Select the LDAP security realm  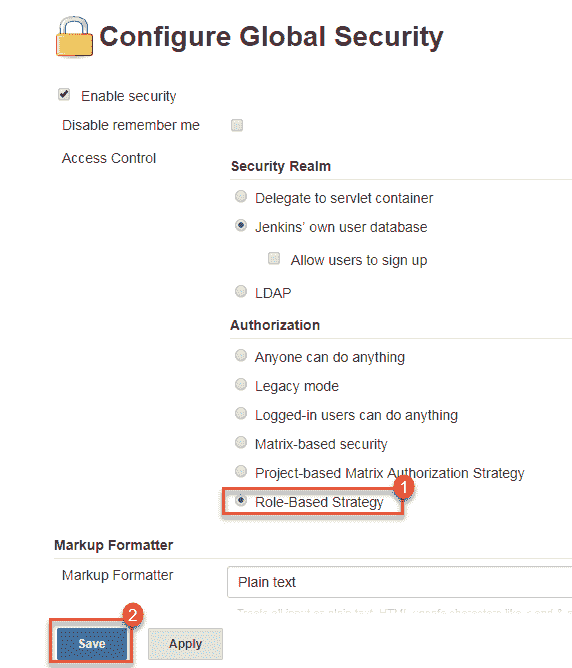tap(241, 291)
